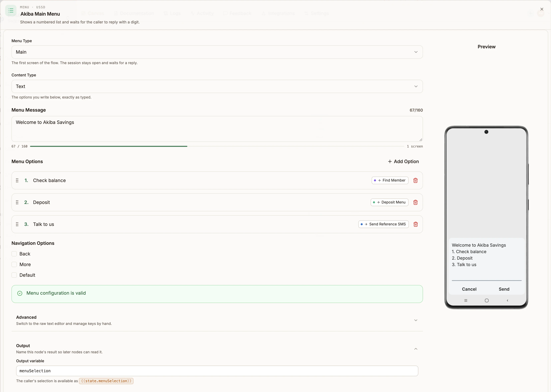
Task: Click Send in the phone preview
Action: point(504,289)
